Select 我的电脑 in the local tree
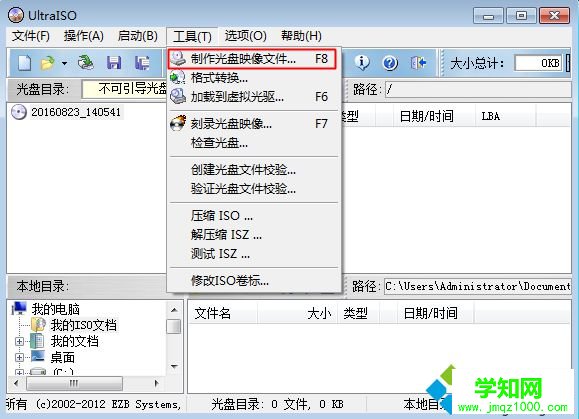 click(x=55, y=309)
